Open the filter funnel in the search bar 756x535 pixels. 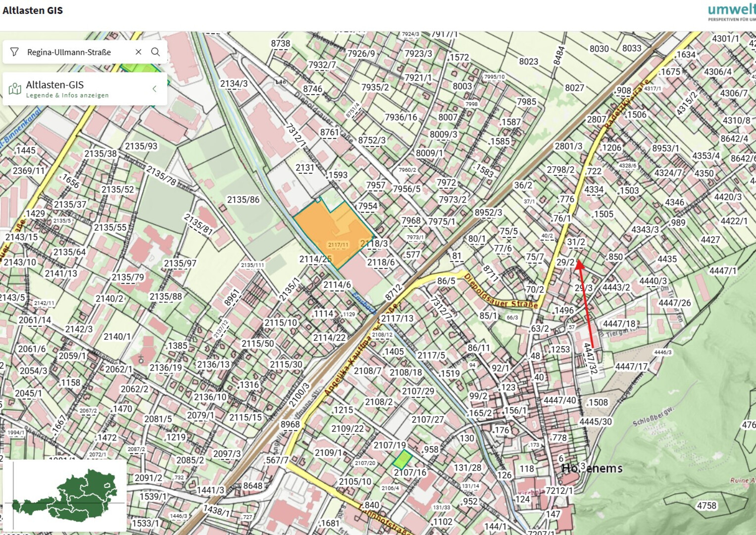pos(14,52)
